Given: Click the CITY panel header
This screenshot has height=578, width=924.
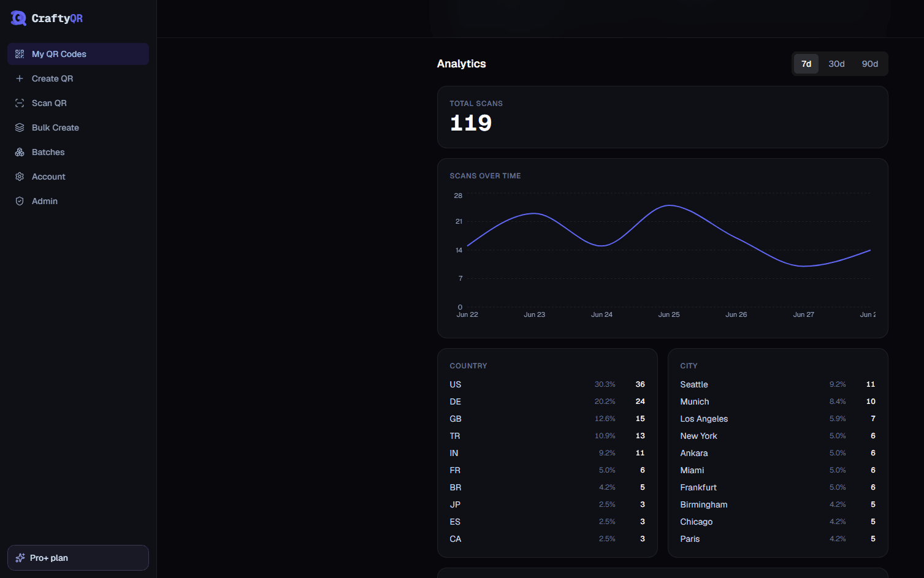Looking at the screenshot, I should pyautogui.click(x=689, y=366).
